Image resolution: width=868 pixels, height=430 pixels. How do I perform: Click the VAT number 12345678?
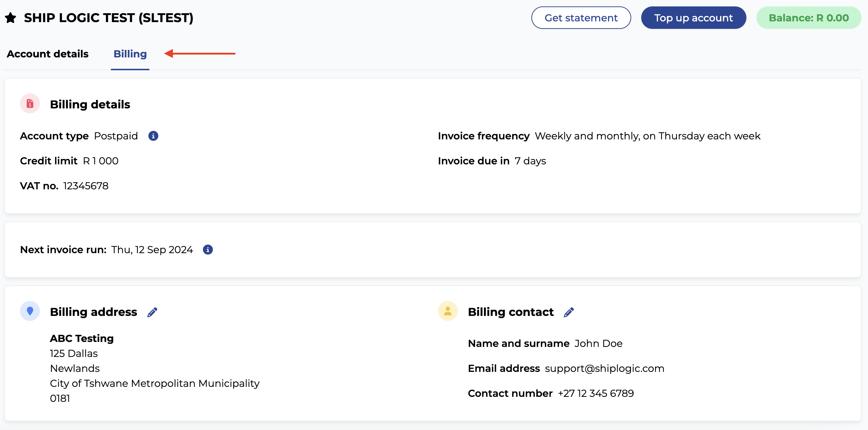click(86, 186)
